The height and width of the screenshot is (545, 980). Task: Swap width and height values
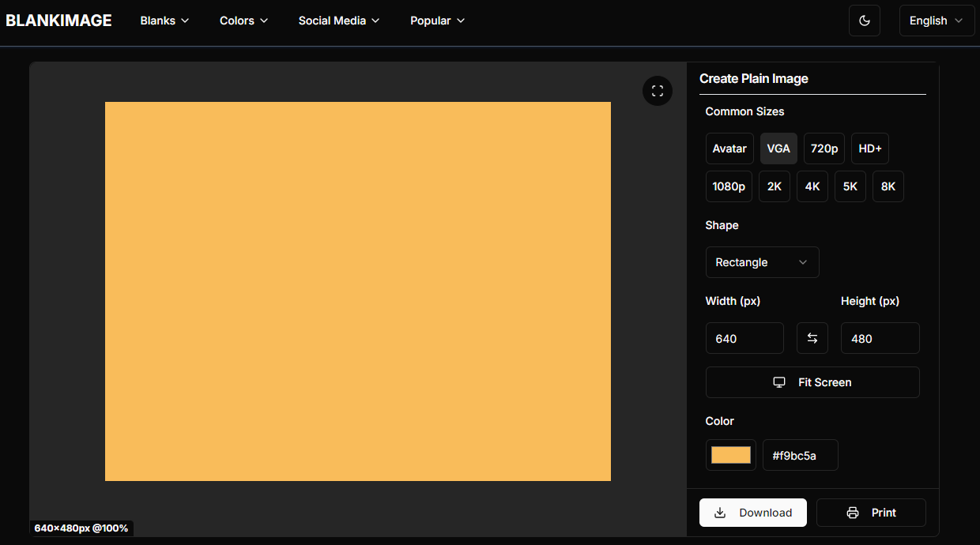(x=812, y=338)
